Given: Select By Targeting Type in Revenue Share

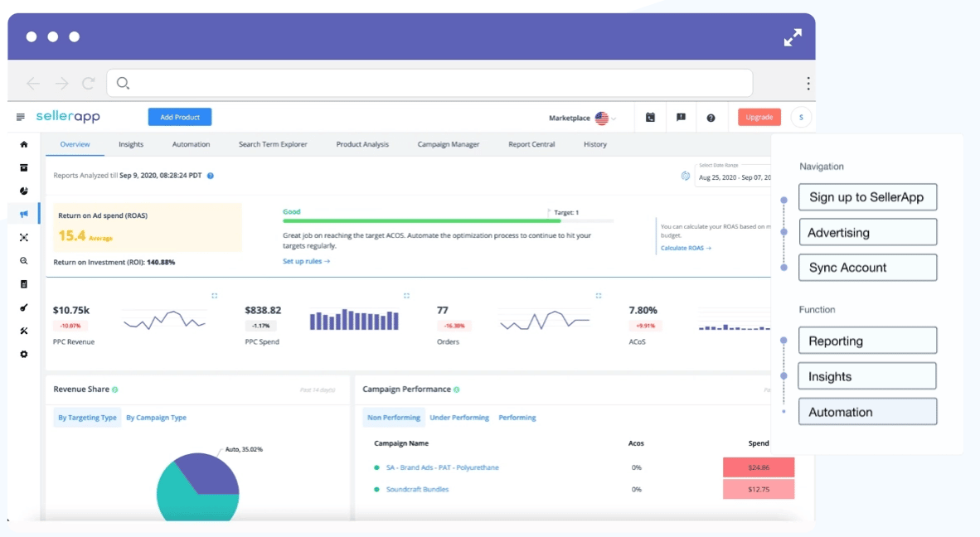Looking at the screenshot, I should [x=88, y=418].
